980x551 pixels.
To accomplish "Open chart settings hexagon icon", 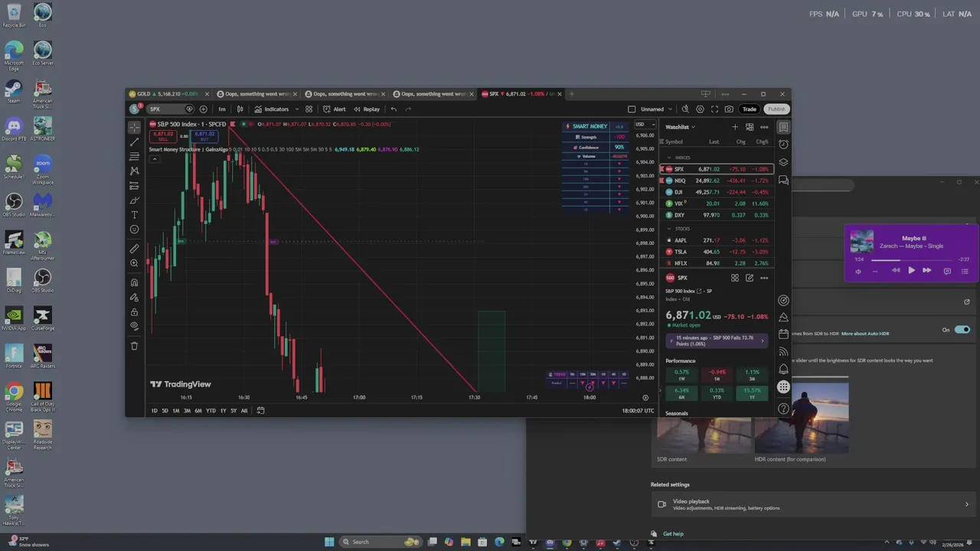I will click(700, 109).
